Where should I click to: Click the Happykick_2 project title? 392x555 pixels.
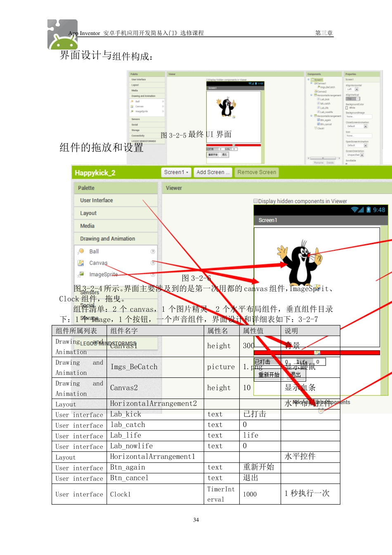point(95,173)
